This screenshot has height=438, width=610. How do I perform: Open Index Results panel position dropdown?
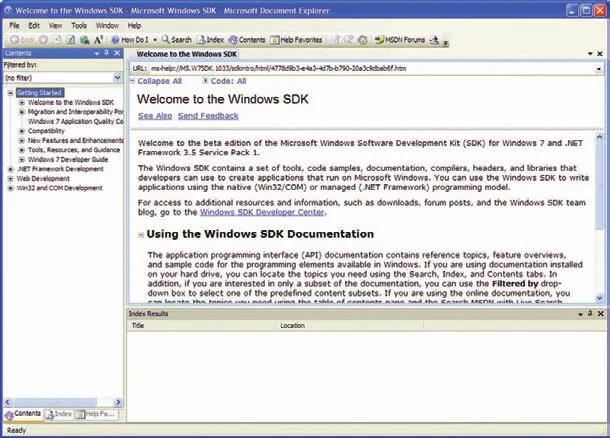[580, 314]
